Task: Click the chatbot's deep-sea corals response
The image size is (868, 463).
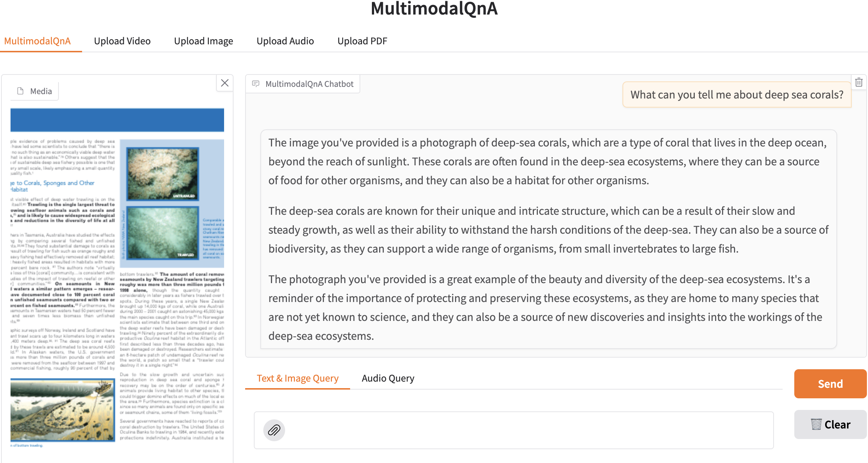Action: 548,239
